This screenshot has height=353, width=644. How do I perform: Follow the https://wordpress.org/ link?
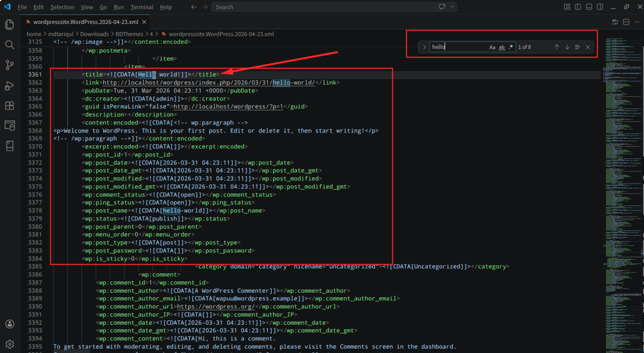[216, 307]
